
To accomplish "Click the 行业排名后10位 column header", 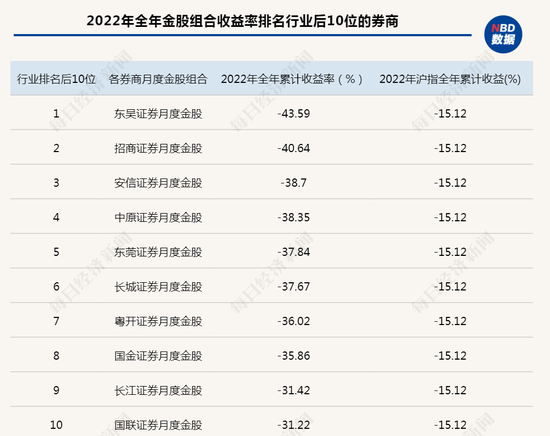I will [56, 79].
